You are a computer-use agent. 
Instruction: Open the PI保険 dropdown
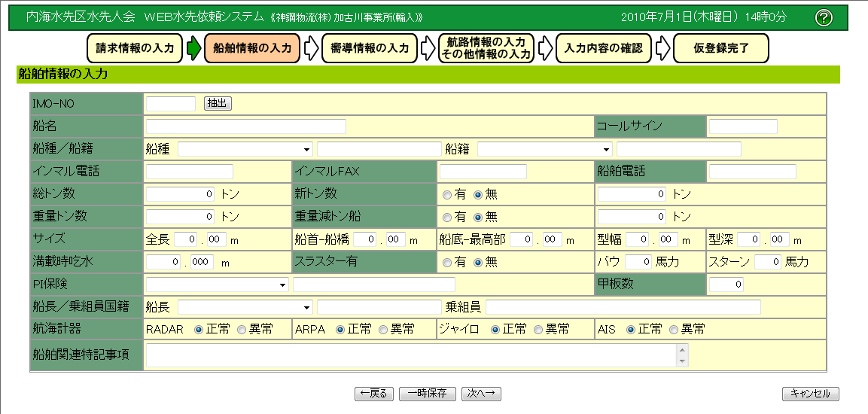tap(218, 285)
